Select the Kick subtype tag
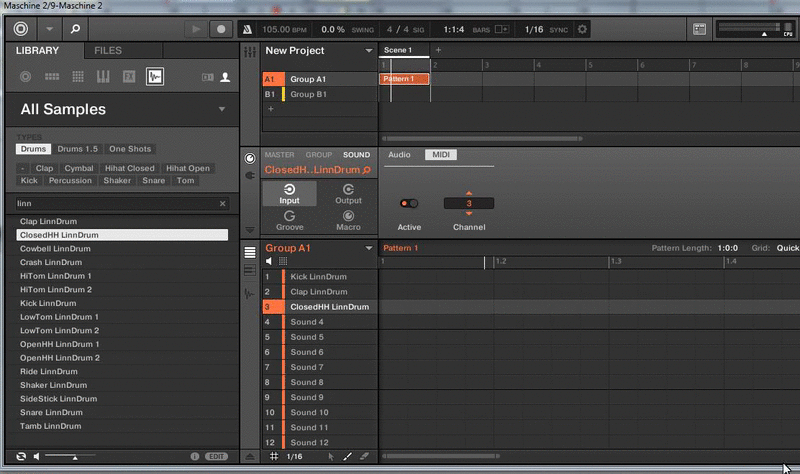 pyautogui.click(x=29, y=181)
